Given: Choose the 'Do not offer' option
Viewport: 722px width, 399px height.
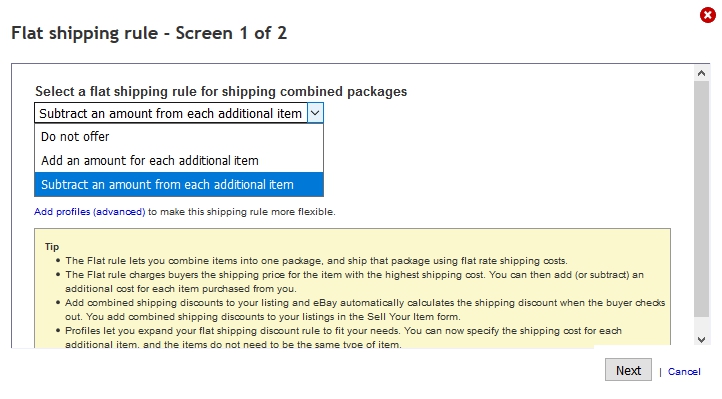Looking at the screenshot, I should [x=179, y=137].
